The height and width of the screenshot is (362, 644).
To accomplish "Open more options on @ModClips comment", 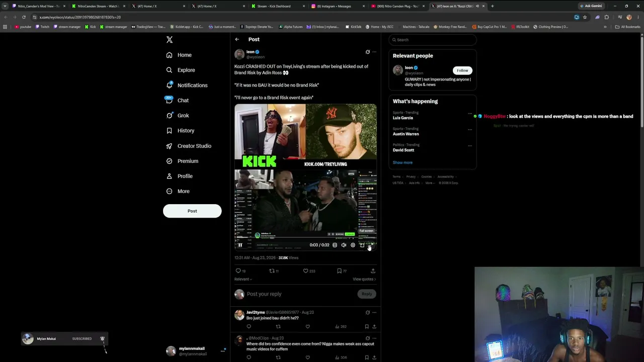I will 374,338.
